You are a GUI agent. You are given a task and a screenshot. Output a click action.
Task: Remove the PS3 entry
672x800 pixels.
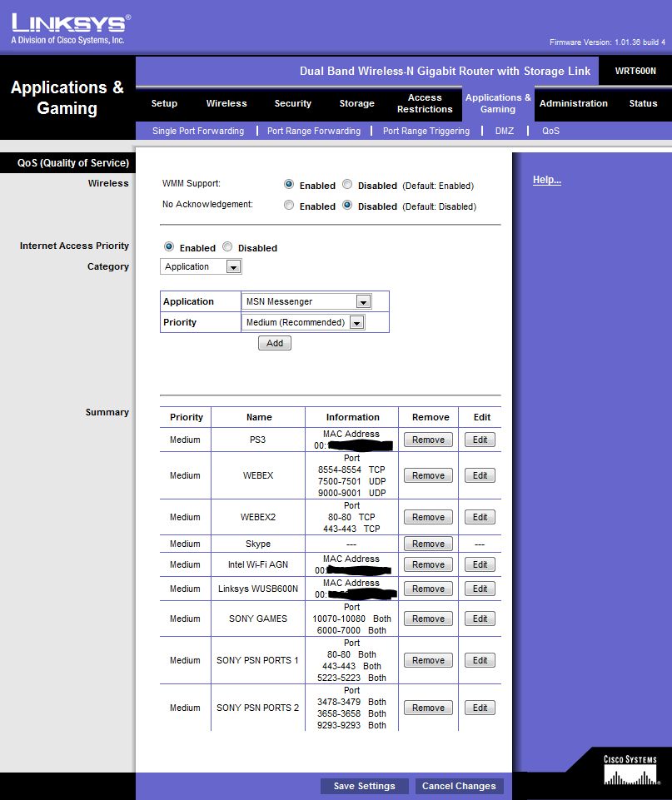tap(428, 440)
